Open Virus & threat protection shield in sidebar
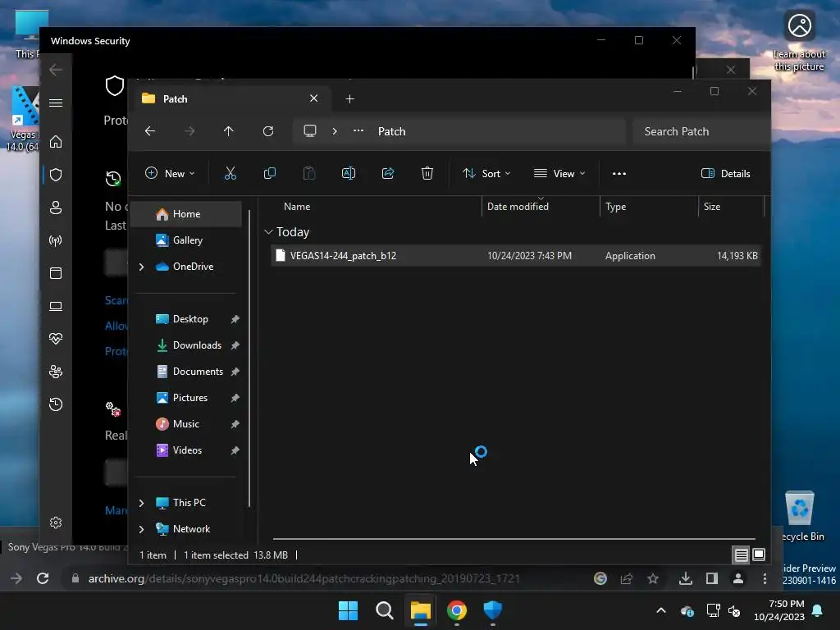 [x=56, y=175]
